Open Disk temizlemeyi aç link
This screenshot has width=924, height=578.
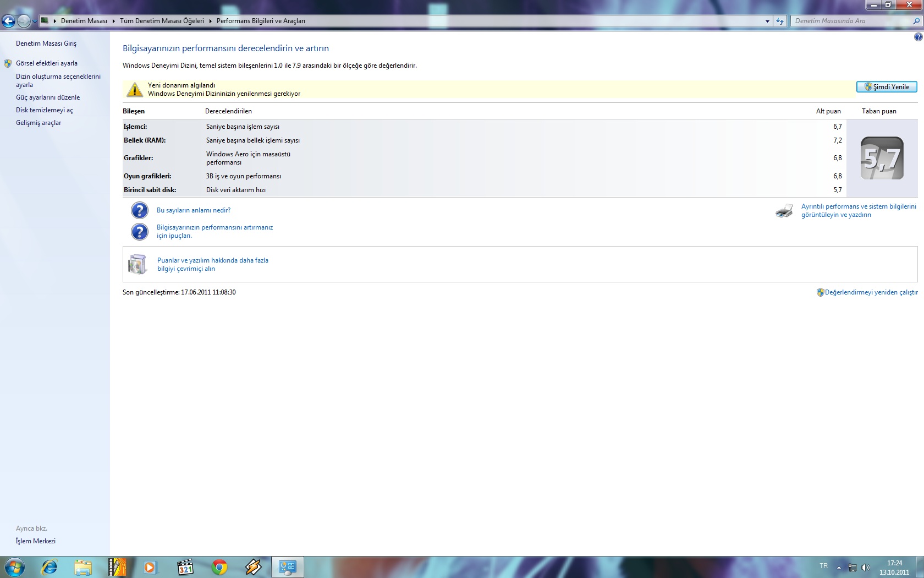click(x=45, y=110)
